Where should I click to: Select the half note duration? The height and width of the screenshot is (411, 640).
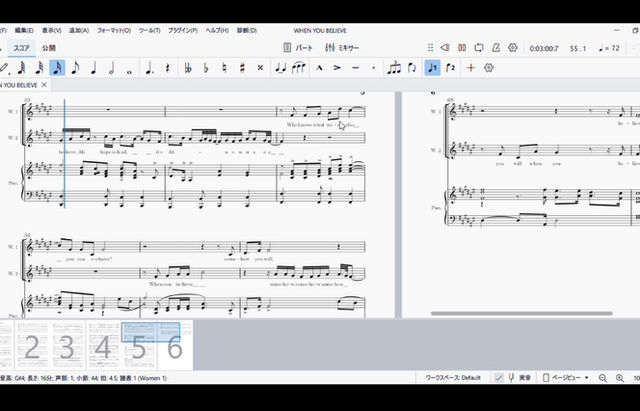[111, 68]
